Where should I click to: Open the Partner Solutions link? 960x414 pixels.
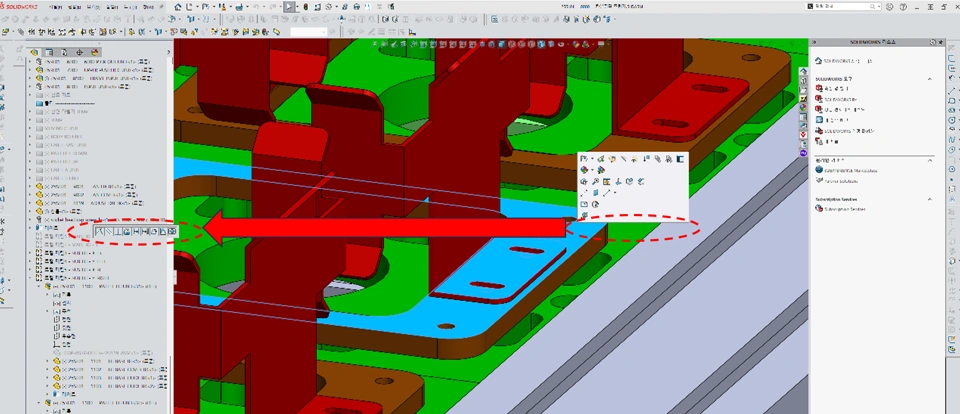tap(841, 181)
